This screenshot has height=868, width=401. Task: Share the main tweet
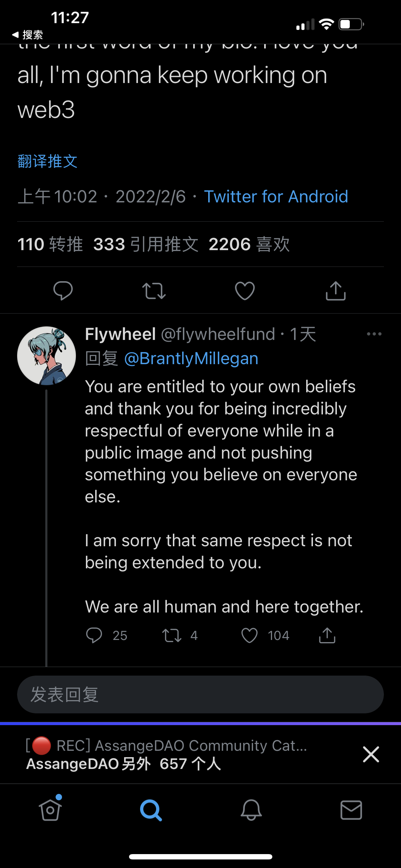[x=336, y=290]
